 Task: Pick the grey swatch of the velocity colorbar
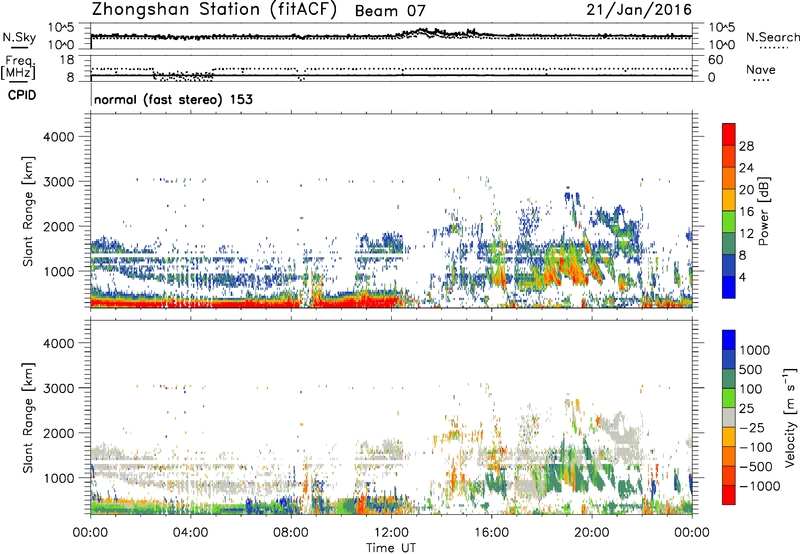click(x=729, y=418)
